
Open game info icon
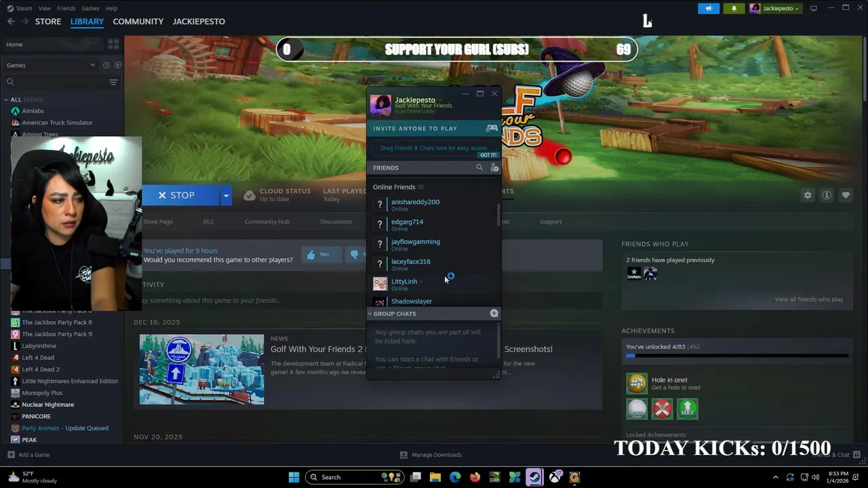click(x=827, y=195)
